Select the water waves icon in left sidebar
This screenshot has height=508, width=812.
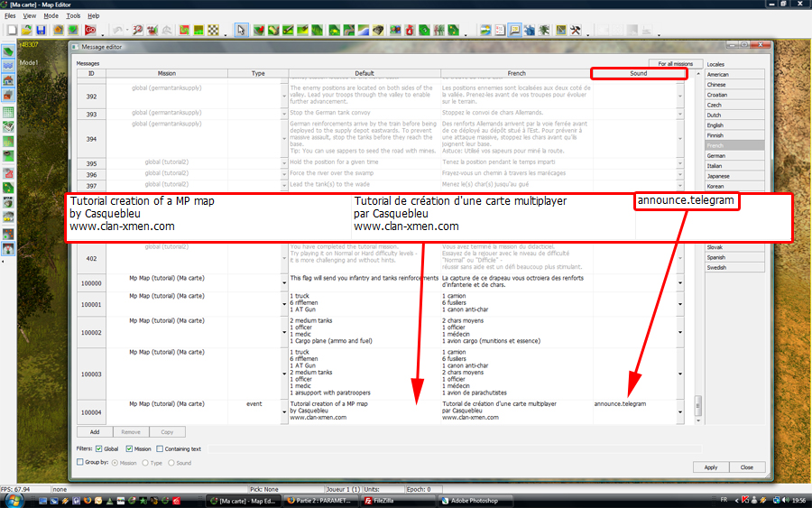click(x=8, y=66)
